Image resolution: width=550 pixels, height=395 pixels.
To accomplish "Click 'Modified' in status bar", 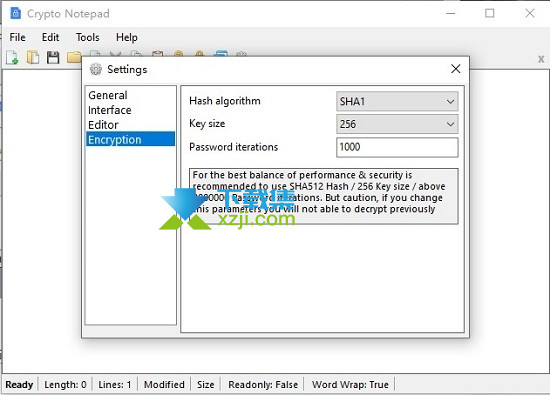I will coord(164,384).
